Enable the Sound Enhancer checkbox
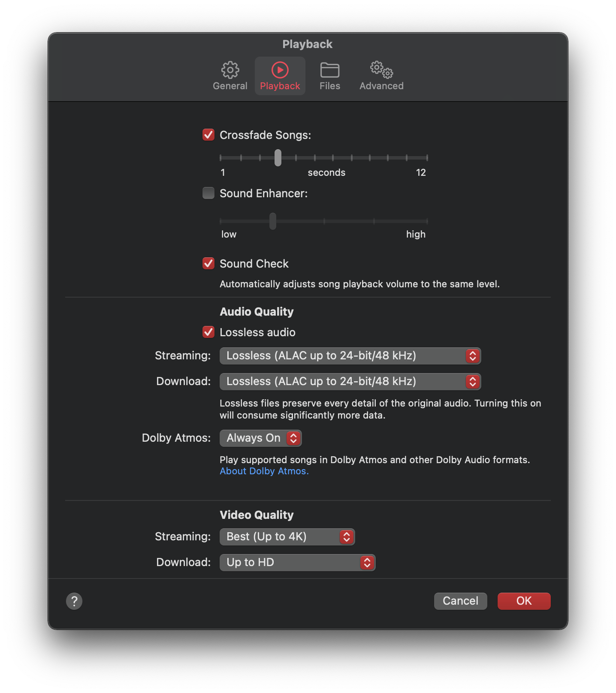616x693 pixels. point(208,193)
